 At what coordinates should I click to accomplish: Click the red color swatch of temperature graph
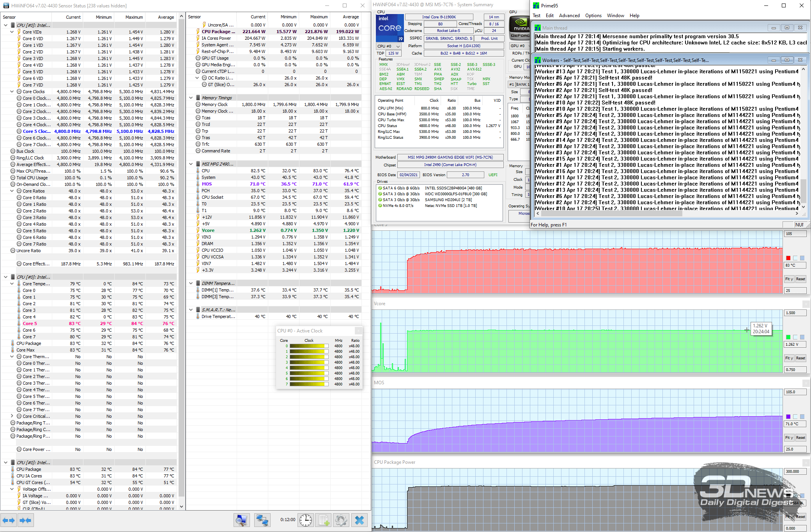(x=788, y=258)
